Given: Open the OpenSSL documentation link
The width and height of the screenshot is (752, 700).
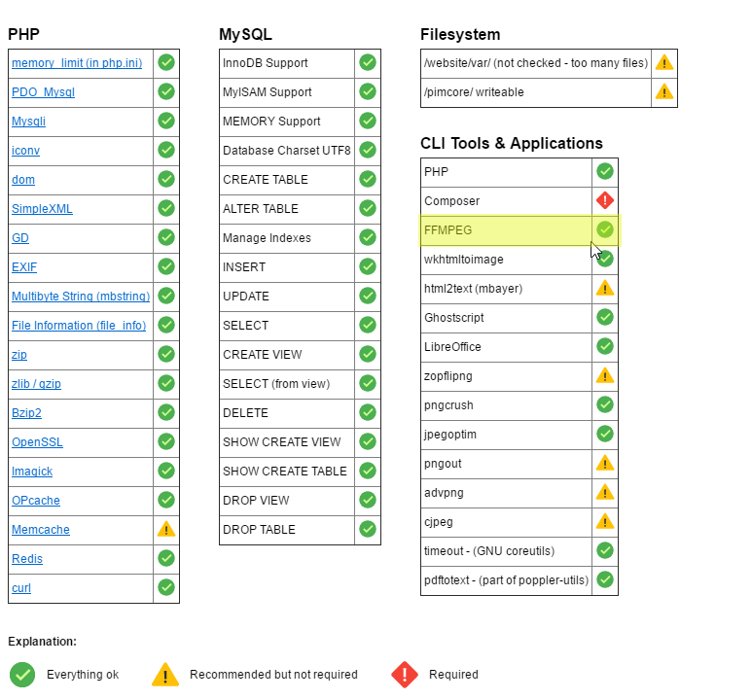Looking at the screenshot, I should pos(37,442).
